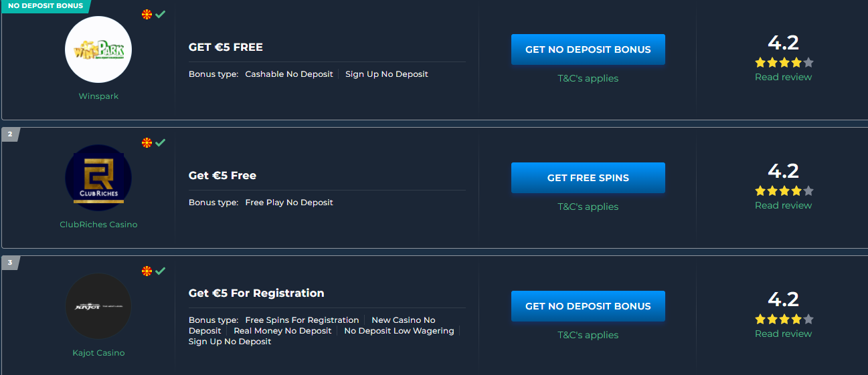Open the Winspark name link

[x=98, y=96]
